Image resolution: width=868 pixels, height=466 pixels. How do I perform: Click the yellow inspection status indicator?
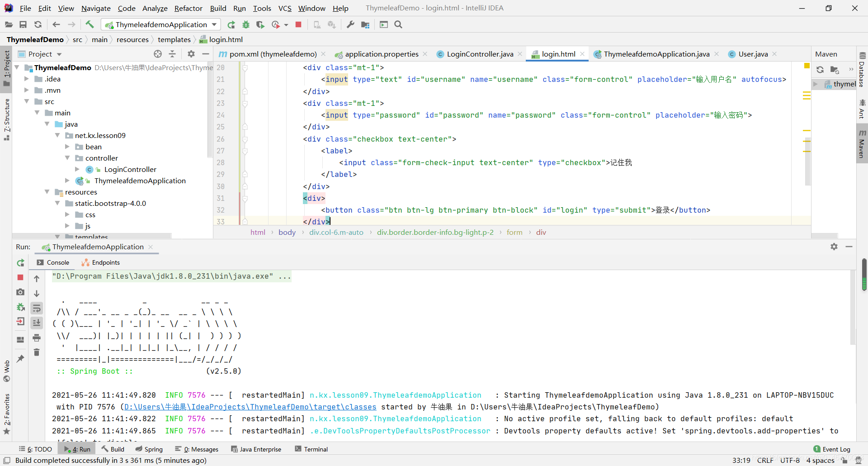pos(807,66)
